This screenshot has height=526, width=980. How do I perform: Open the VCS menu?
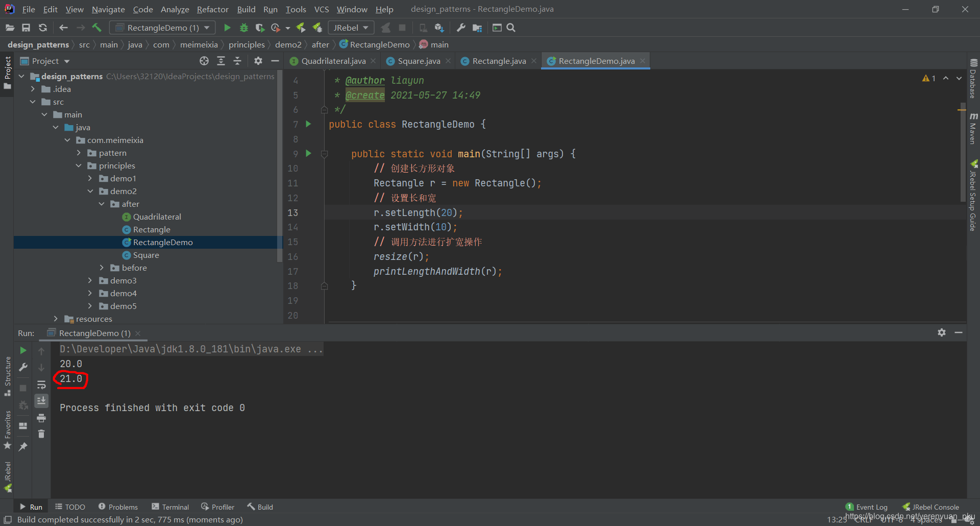322,9
